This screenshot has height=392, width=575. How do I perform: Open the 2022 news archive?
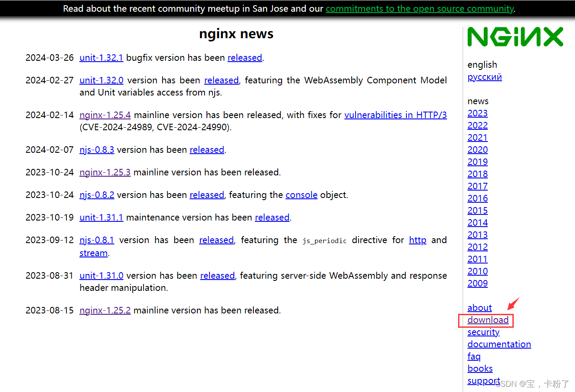pos(478,125)
